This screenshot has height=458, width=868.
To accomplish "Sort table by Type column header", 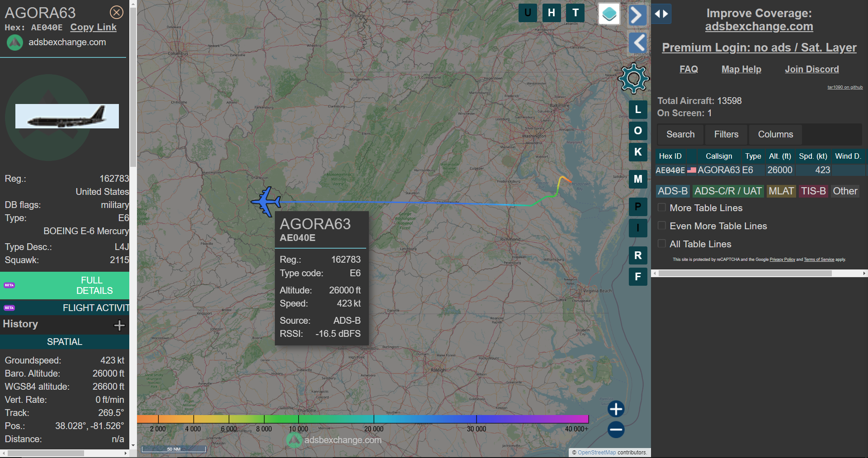I will click(x=753, y=156).
